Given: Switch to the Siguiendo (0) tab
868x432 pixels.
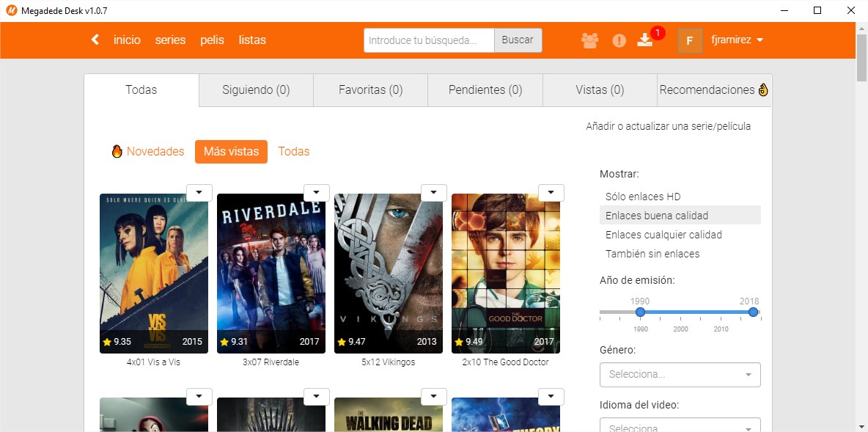Looking at the screenshot, I should click(257, 89).
